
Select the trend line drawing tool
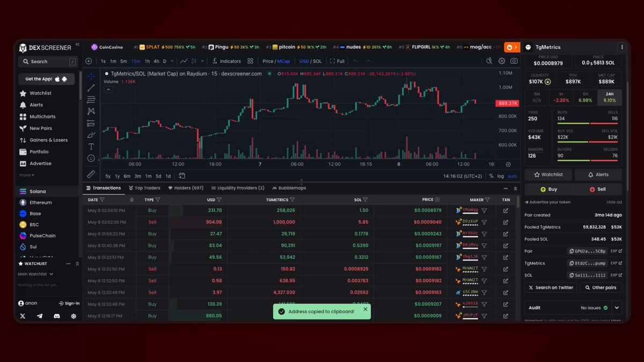(x=91, y=87)
